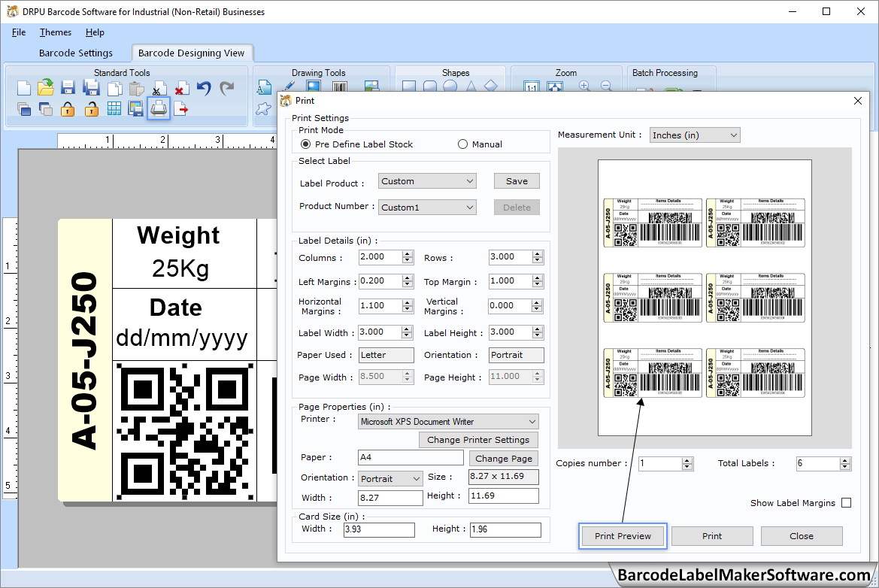Open a file using the Open folder icon
Viewport: 879px width, 588px height.
coord(45,86)
